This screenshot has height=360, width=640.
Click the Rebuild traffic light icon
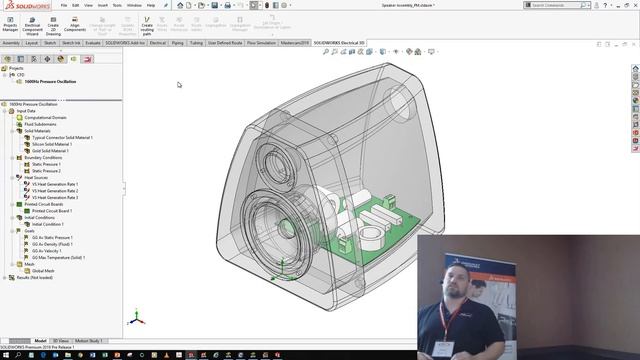click(267, 5)
